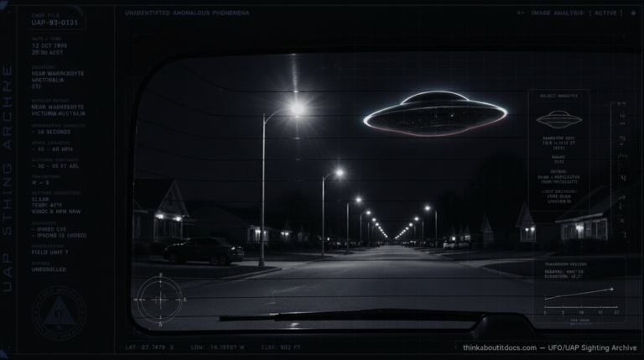
Task: Click the 'LON:' longitude readout
Action: pyautogui.click(x=218, y=347)
